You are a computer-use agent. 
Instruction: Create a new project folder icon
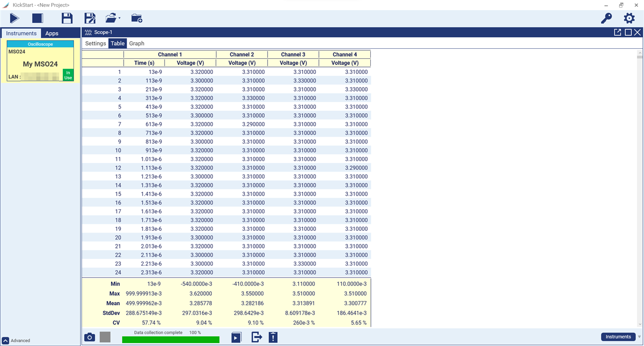click(x=137, y=19)
